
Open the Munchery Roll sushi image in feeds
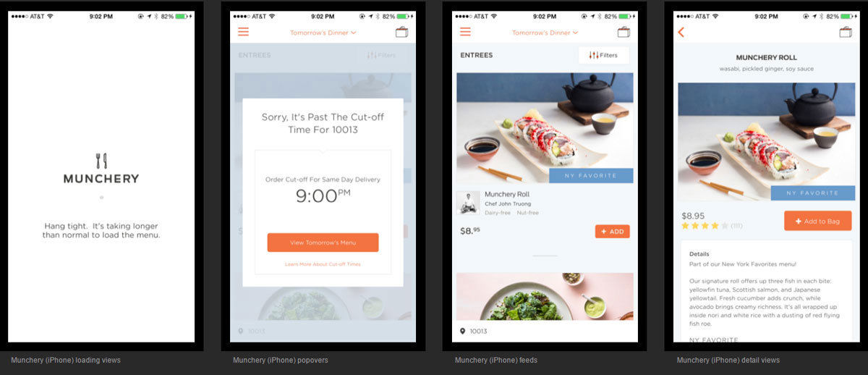click(545, 127)
